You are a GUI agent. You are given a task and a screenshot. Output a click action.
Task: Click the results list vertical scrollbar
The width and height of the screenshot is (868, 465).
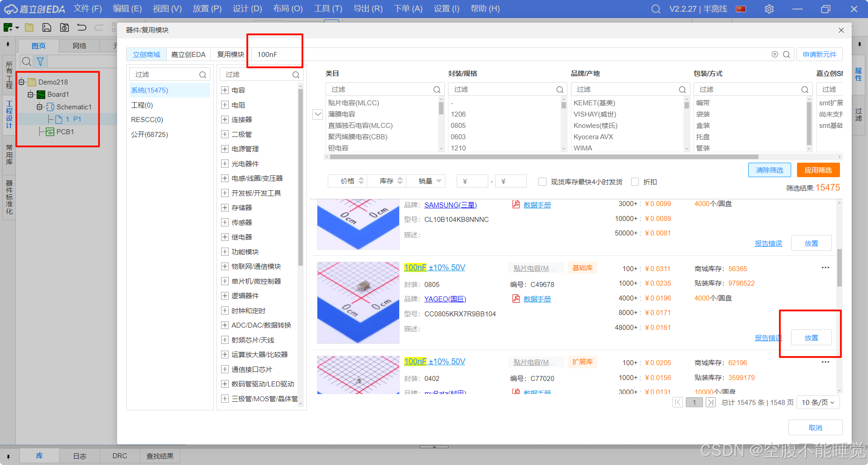click(x=840, y=268)
